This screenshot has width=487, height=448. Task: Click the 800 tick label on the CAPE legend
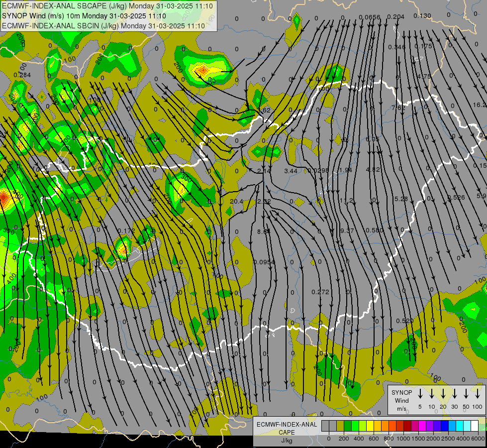click(x=389, y=439)
